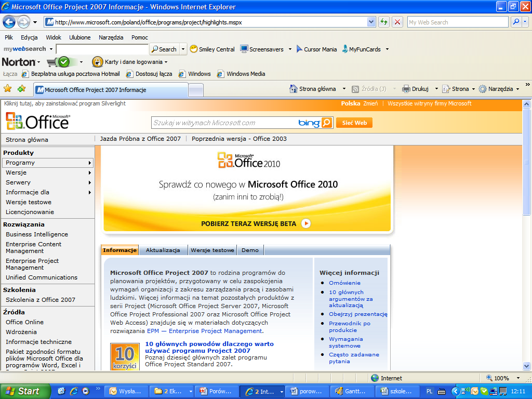Open the Widok menu
The image size is (532, 399).
pos(54,37)
